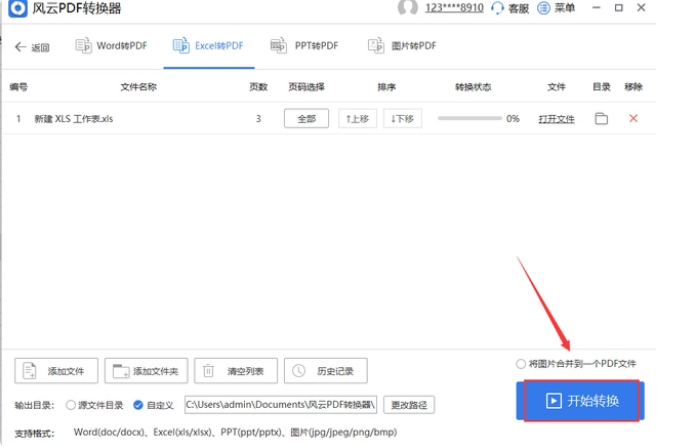The image size is (687, 448).
Task: Click the 编号 column header
Action: (18, 87)
